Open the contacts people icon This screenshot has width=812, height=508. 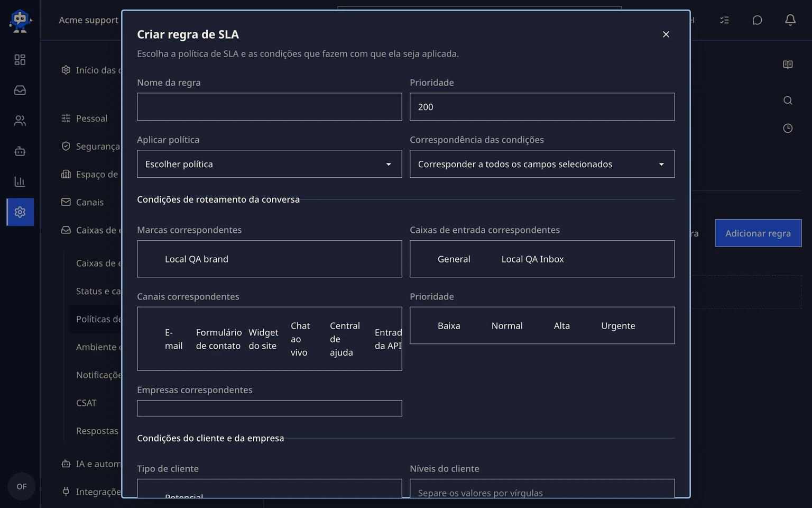click(20, 121)
